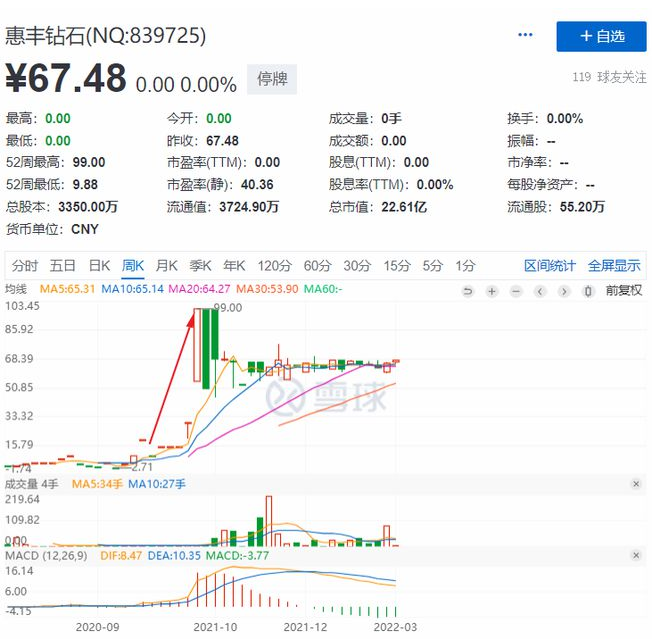Click the ¥67.48 current price
The width and height of the screenshot is (655, 639).
(x=66, y=78)
